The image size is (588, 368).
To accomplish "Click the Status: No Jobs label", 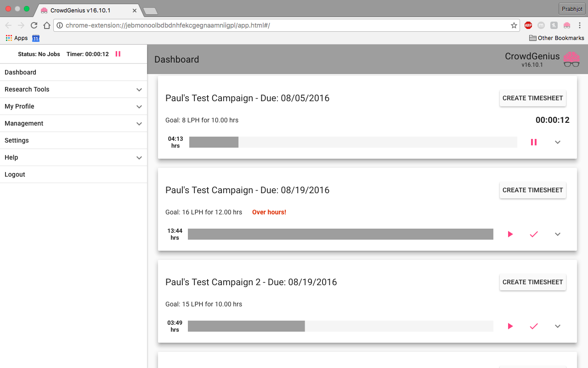I will (x=39, y=54).
